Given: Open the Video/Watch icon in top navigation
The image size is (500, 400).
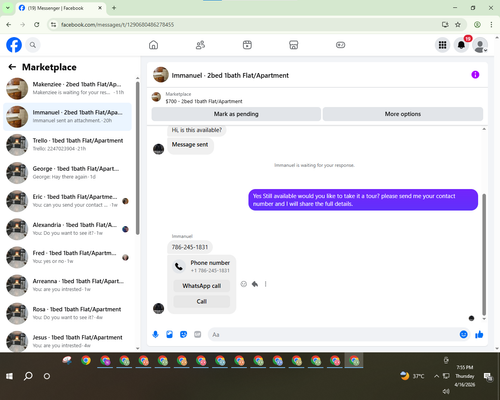Looking at the screenshot, I should 247,45.
